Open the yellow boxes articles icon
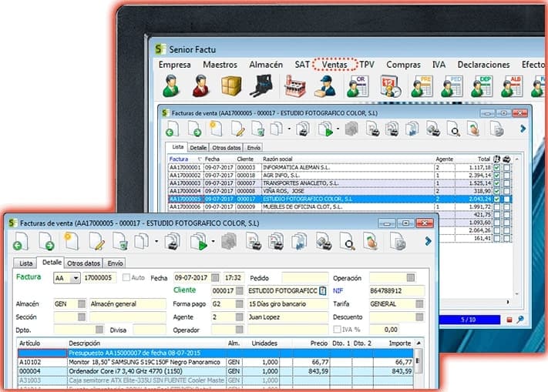Screen dimensions: 548x392 tap(231, 85)
